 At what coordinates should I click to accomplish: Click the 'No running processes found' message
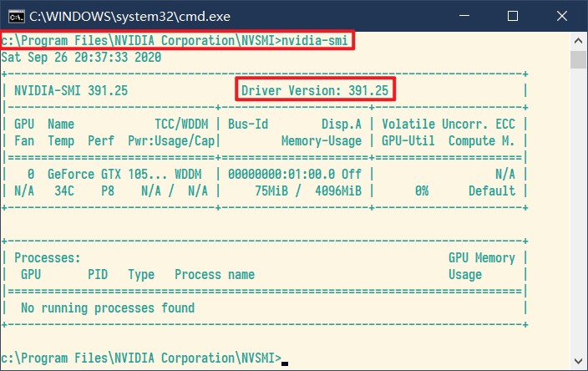108,308
